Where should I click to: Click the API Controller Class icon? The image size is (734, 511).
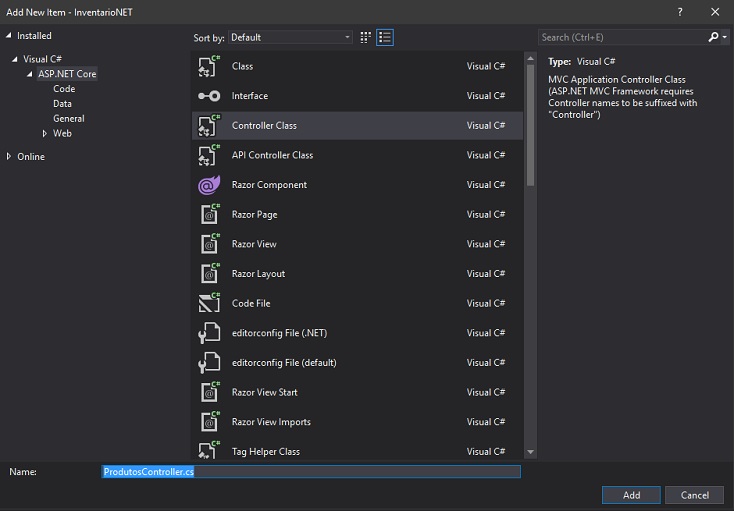click(209, 155)
